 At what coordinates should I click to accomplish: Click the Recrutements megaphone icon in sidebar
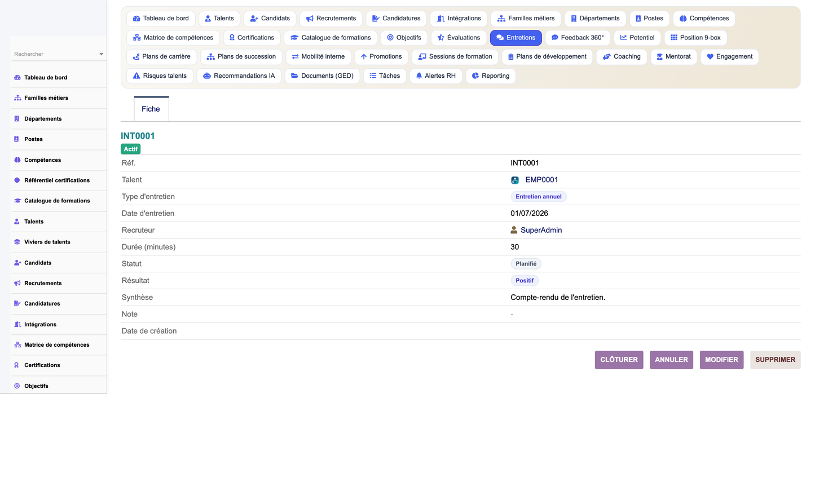[17, 284]
